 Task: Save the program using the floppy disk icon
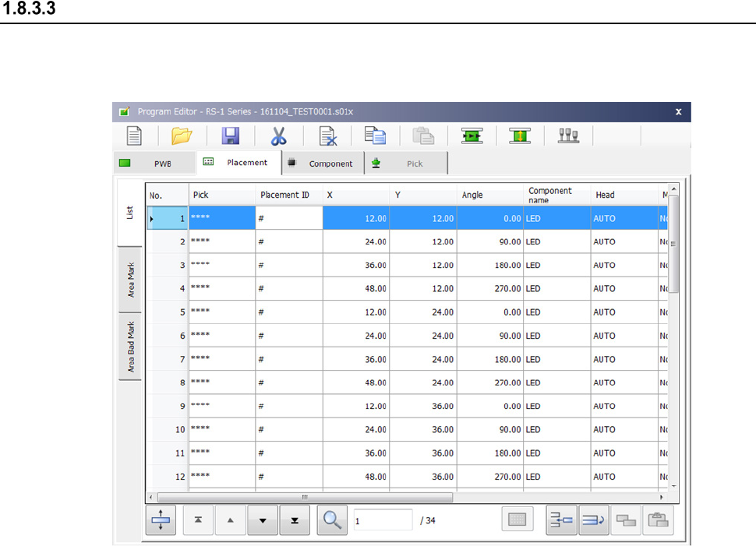coord(231,136)
